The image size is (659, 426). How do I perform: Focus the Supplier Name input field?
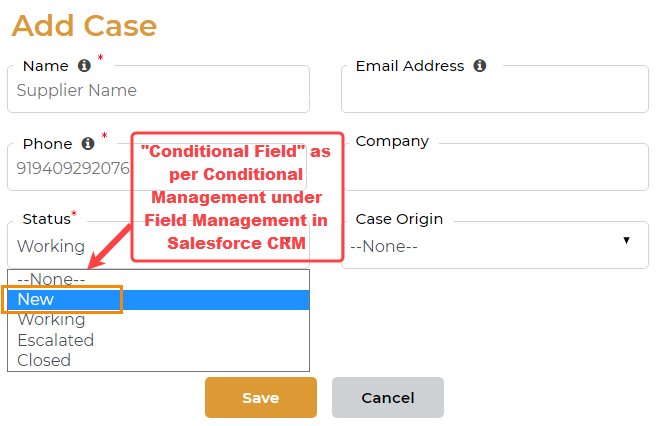[x=160, y=91]
